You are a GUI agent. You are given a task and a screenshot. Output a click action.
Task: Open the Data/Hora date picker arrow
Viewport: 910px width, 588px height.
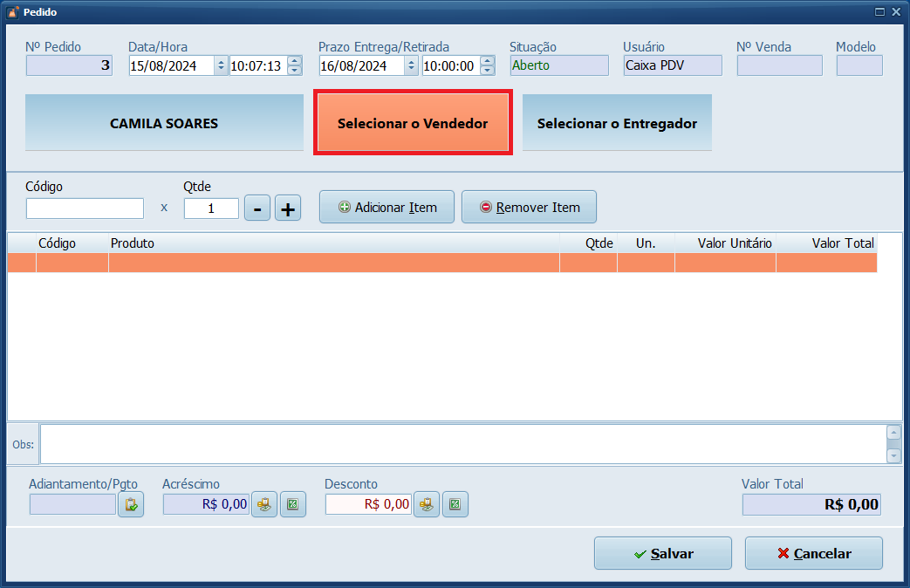coord(221,65)
